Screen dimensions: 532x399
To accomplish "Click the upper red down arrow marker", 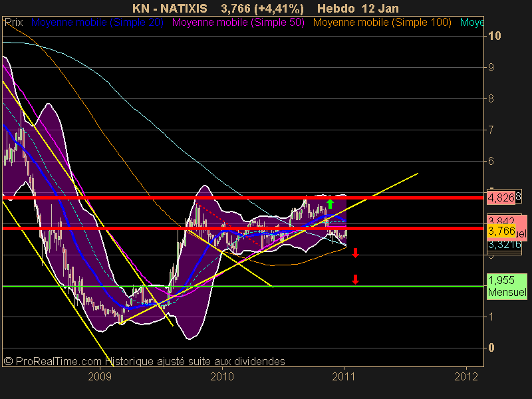I will [x=355, y=253].
